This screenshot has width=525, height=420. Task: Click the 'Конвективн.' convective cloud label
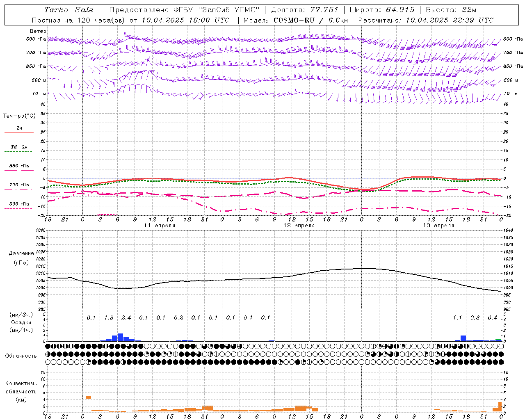point(21,383)
